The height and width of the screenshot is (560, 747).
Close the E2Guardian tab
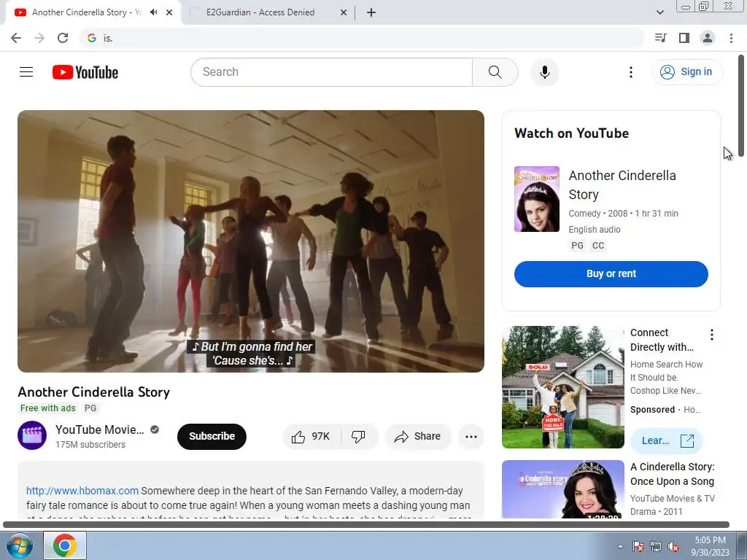(344, 12)
